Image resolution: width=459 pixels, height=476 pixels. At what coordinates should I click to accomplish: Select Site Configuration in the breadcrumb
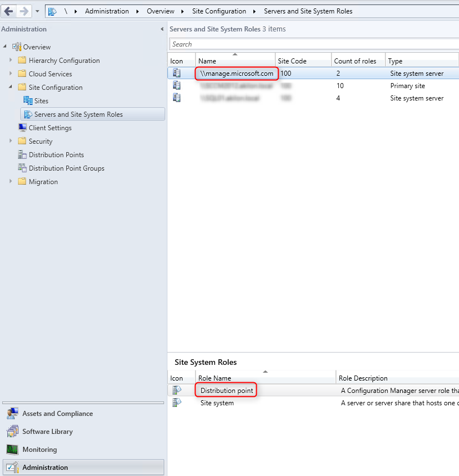[219, 11]
